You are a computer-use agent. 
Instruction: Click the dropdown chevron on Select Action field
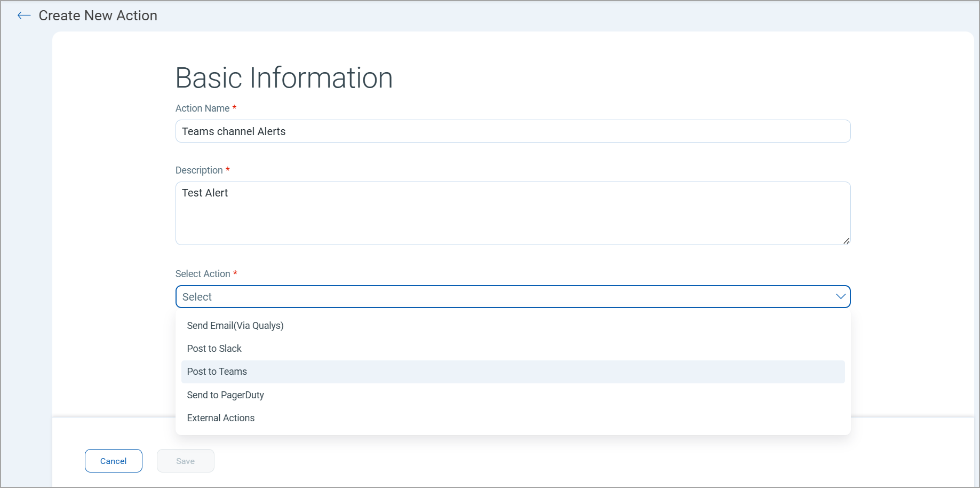(841, 296)
